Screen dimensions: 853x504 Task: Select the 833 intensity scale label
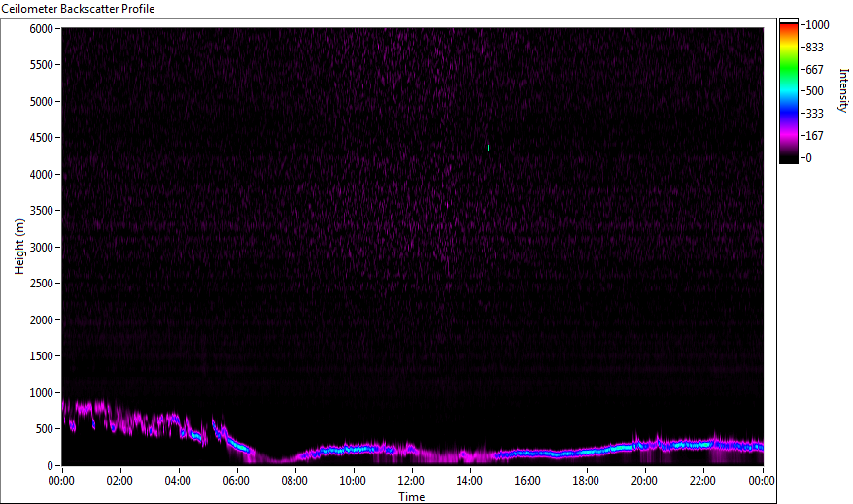click(x=814, y=48)
